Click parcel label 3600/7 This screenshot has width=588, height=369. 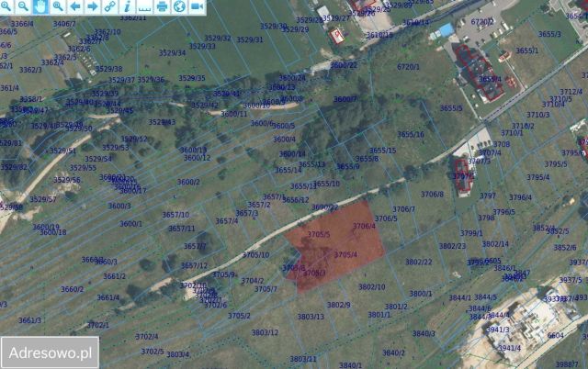[x=345, y=99]
